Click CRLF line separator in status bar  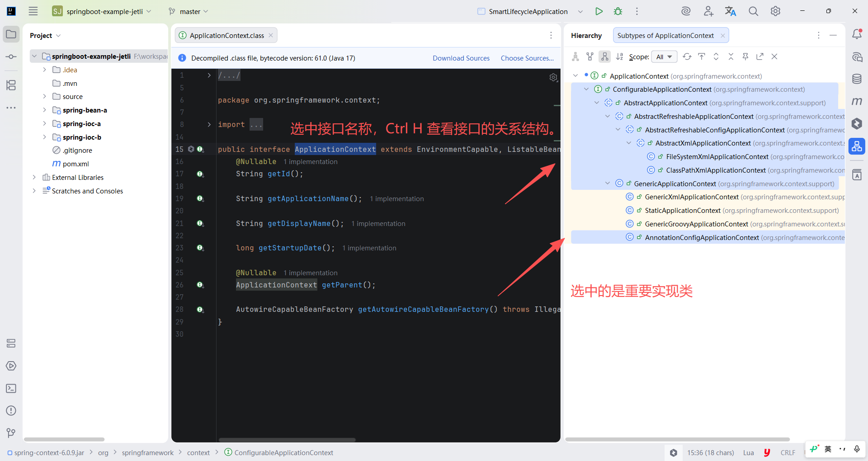tap(788, 452)
